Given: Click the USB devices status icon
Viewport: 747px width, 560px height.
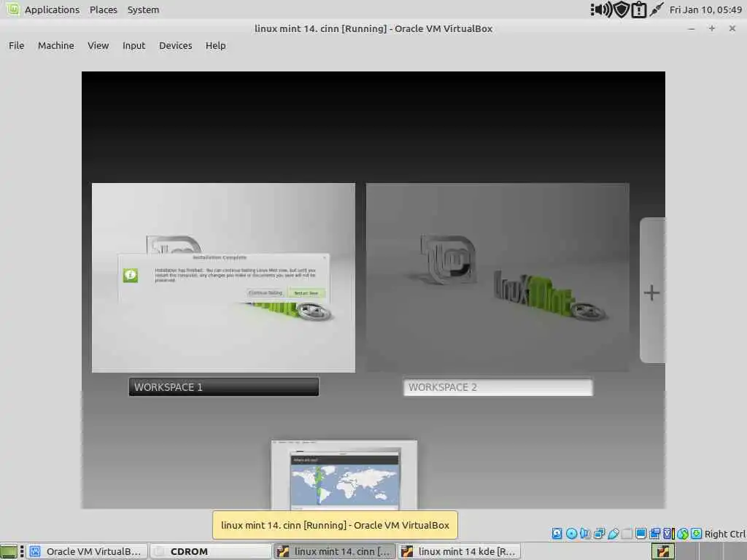Looking at the screenshot, I should 613,533.
